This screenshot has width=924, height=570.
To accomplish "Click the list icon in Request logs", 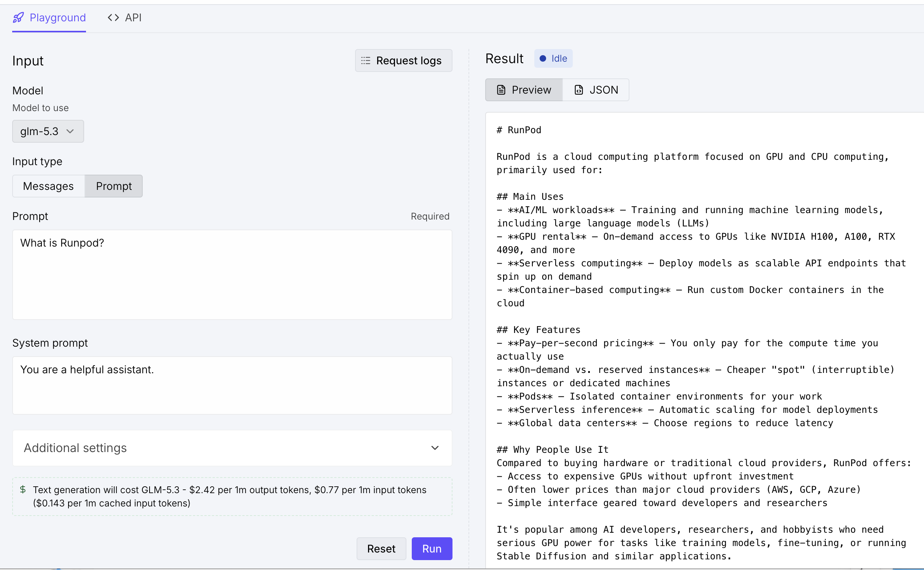I will [x=365, y=61].
